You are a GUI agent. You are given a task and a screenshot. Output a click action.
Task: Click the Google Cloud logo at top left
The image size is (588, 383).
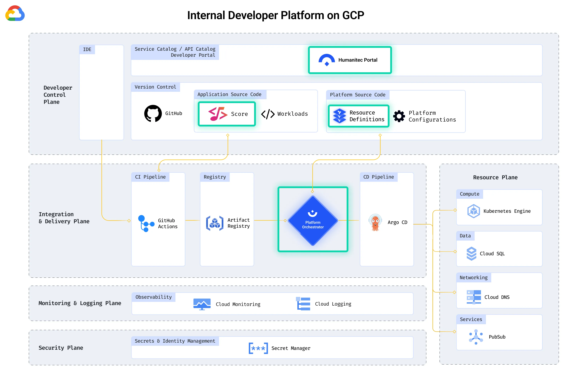(15, 13)
